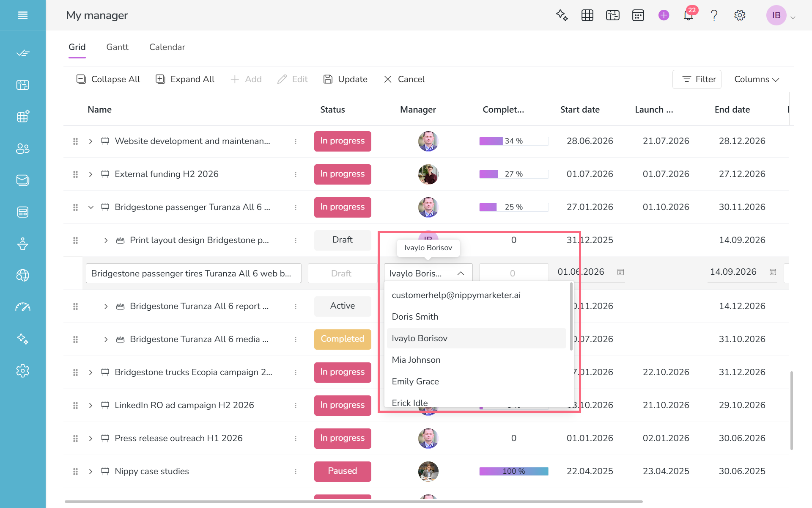Click the Cancel button

pos(404,79)
